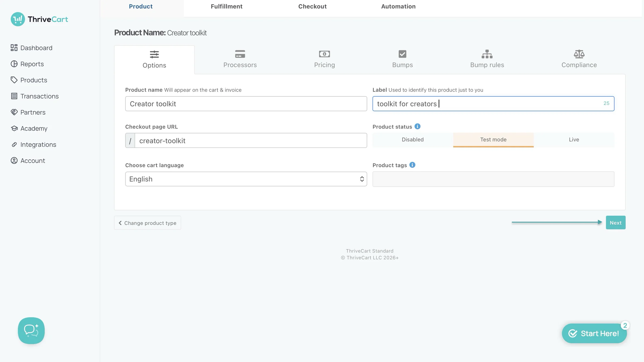Set product status to Disabled
Screen dimensions: 644x362
[413, 140]
